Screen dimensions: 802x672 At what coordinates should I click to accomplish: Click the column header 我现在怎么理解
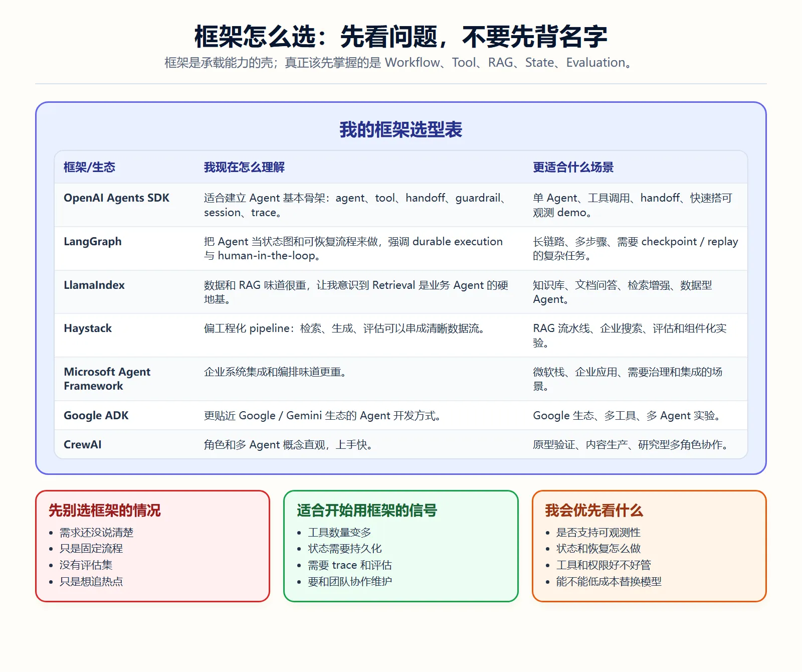click(244, 167)
